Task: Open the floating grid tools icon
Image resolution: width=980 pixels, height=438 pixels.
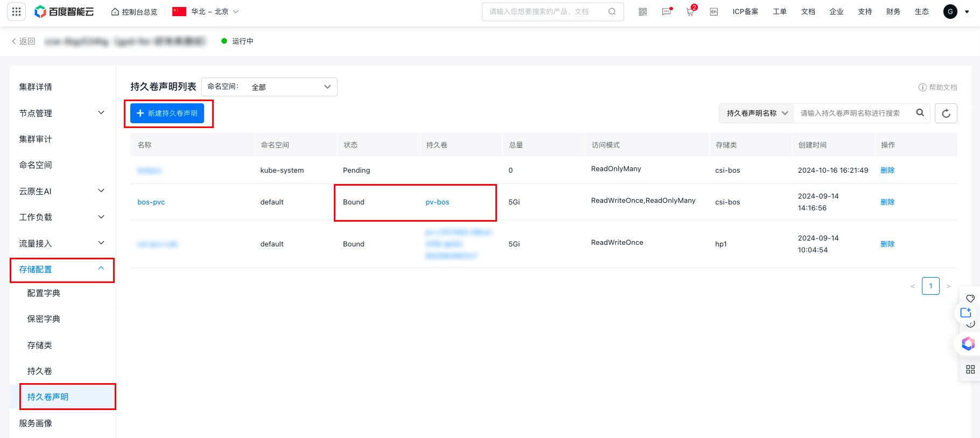Action: [x=970, y=370]
